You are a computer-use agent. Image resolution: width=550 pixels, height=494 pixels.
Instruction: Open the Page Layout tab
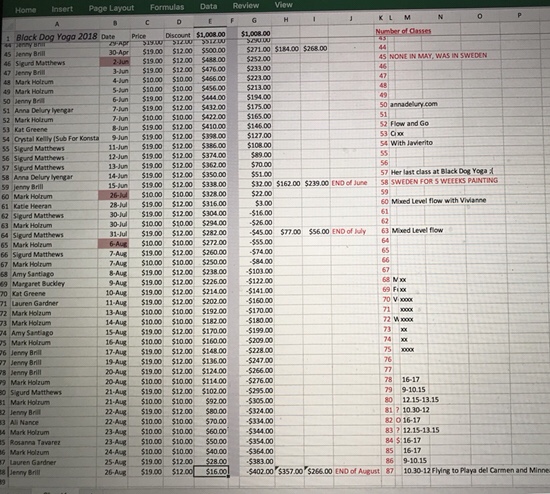pos(111,8)
